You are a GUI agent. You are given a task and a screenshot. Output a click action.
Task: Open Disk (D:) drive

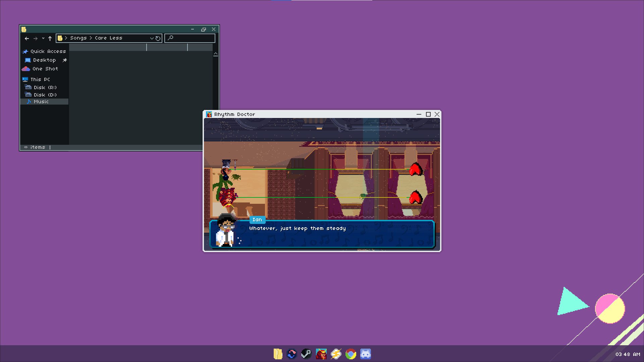[x=41, y=95]
